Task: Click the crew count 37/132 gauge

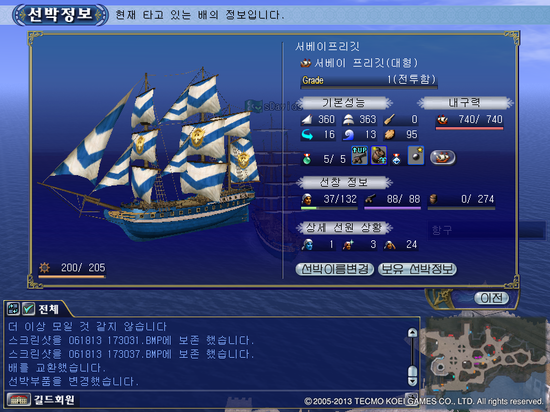Action: 329,201
